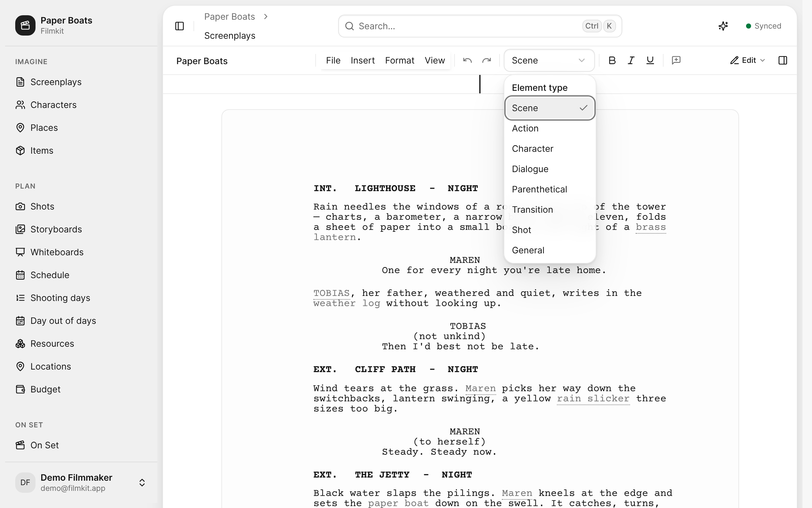Select Shot element type
This screenshot has height=508, width=812.
click(x=550, y=230)
